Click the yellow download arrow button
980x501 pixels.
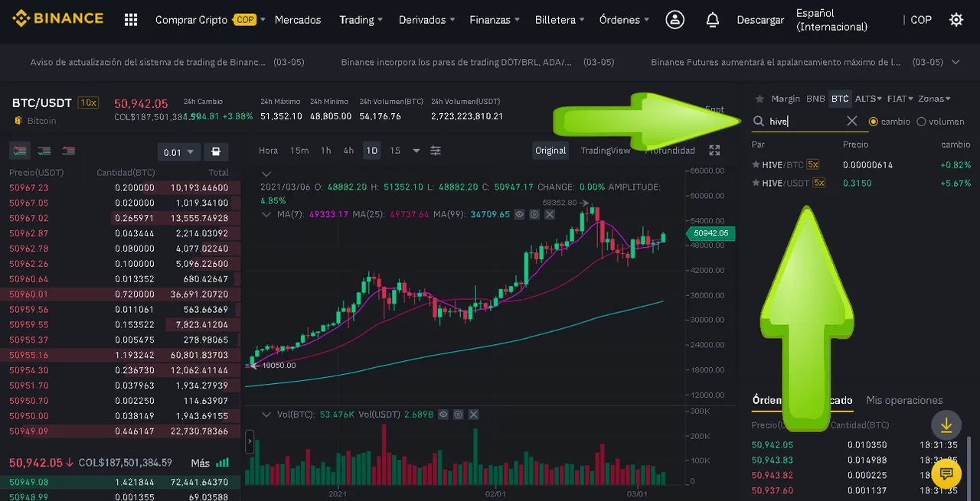tap(946, 425)
